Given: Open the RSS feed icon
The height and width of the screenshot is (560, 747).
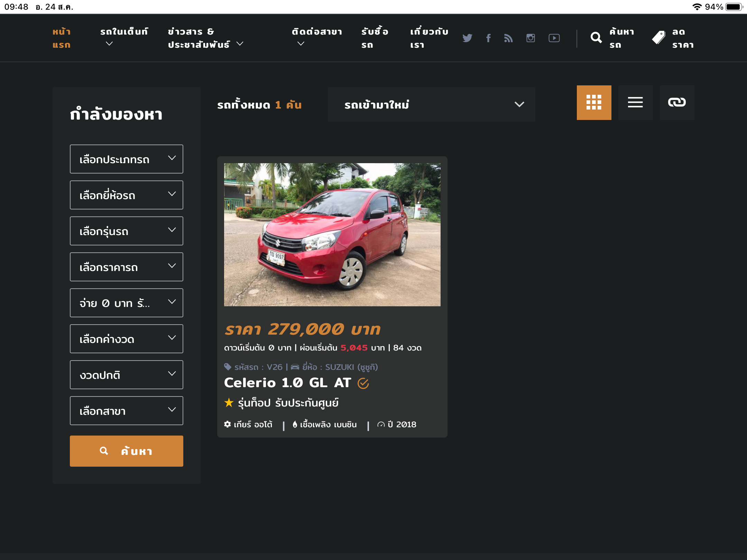Looking at the screenshot, I should (508, 38).
